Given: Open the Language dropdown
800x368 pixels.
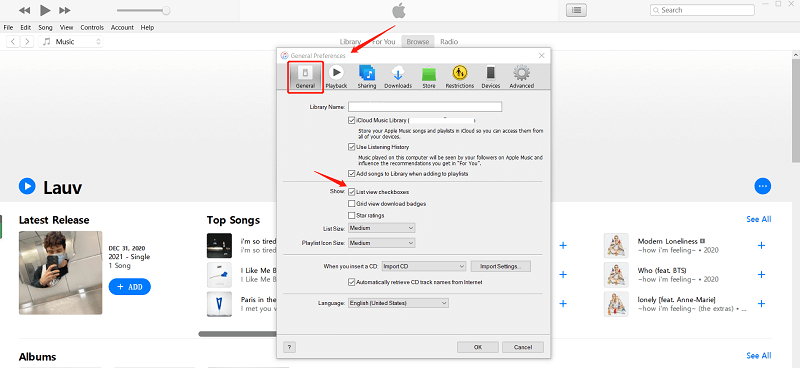Looking at the screenshot, I should click(x=398, y=303).
